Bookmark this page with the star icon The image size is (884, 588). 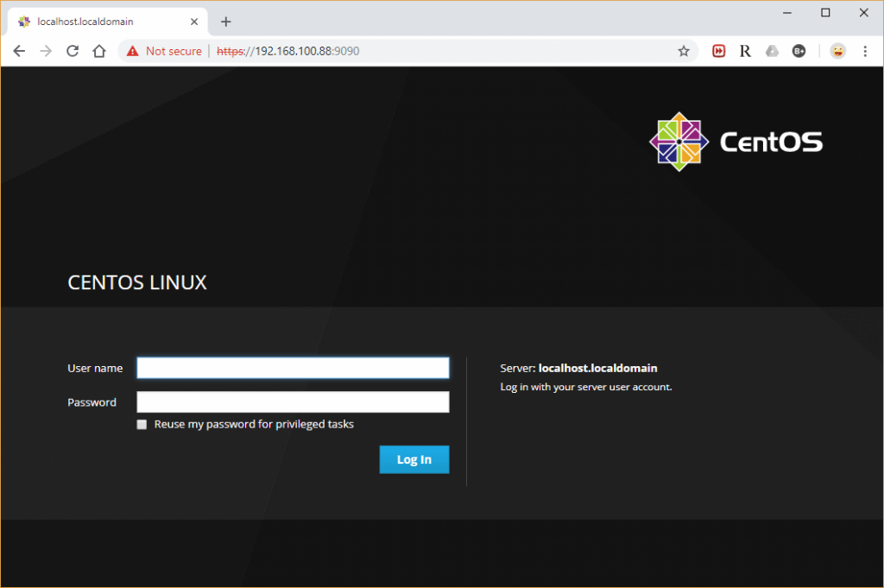[x=684, y=51]
